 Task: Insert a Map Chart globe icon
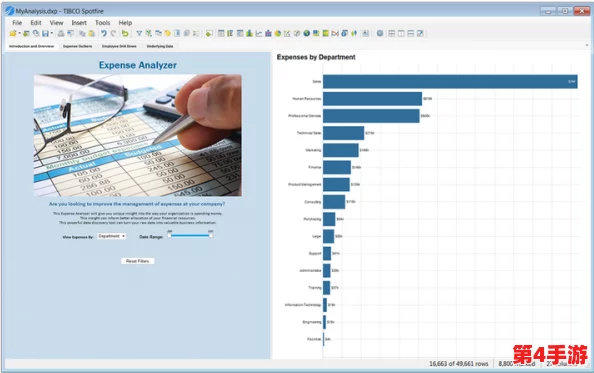(x=306, y=33)
